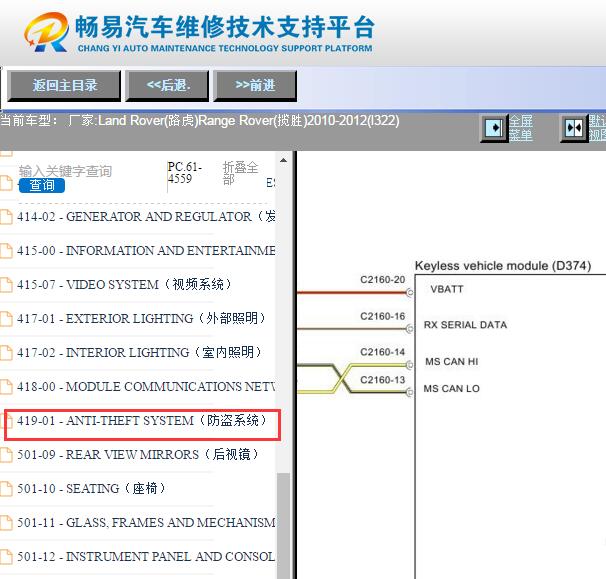Image resolution: width=606 pixels, height=579 pixels.
Task: Open 501-10 Seating section
Action: [92, 489]
